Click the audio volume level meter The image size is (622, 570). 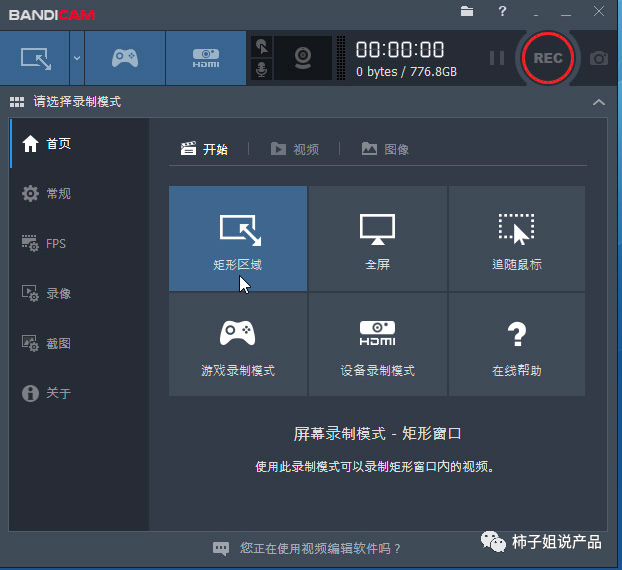(x=341, y=58)
